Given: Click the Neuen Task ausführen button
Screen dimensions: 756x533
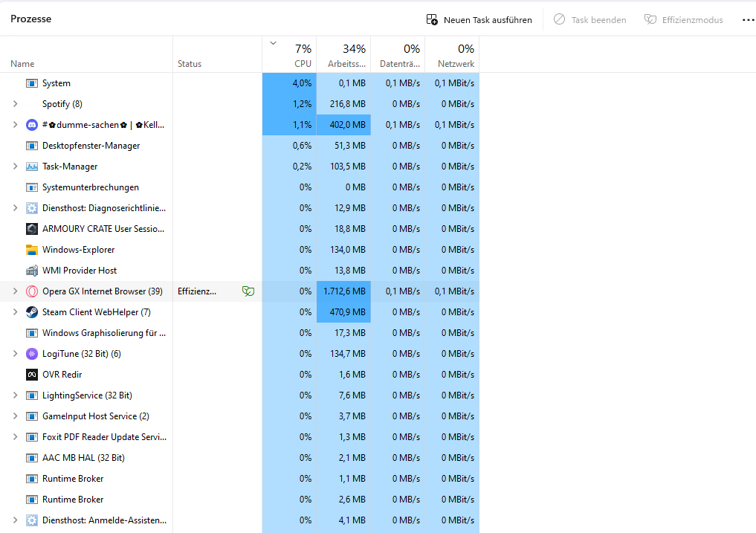Looking at the screenshot, I should pos(479,19).
